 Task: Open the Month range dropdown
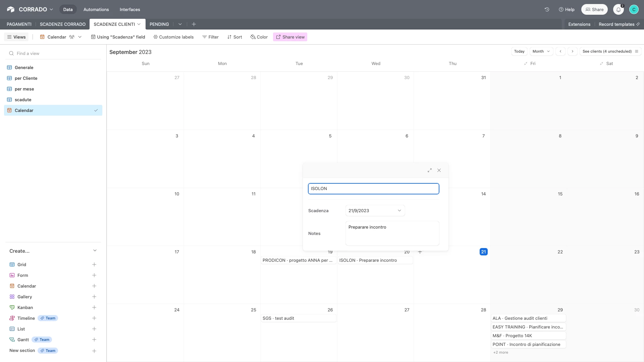541,51
